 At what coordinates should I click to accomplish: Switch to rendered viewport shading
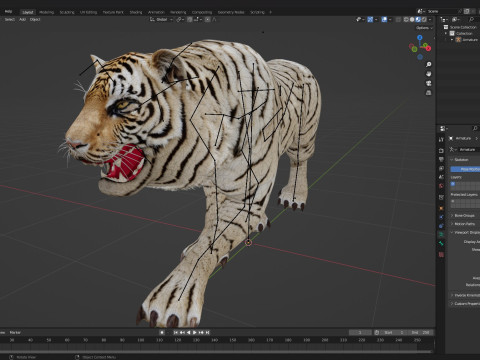[424, 20]
